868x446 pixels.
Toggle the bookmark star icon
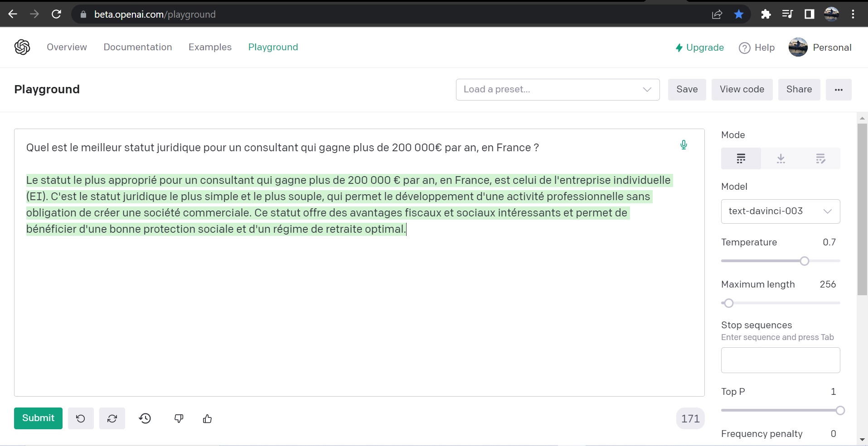pyautogui.click(x=739, y=14)
